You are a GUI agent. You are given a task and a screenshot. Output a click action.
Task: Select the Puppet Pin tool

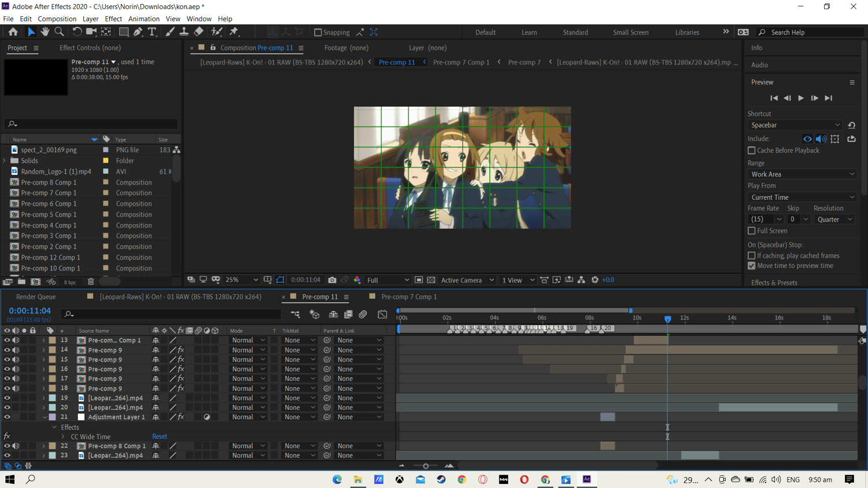pyautogui.click(x=234, y=32)
